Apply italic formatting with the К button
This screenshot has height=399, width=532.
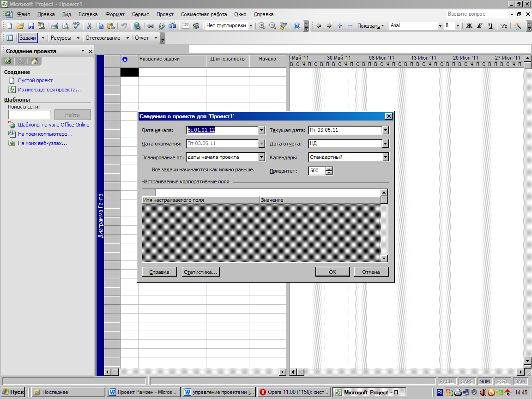click(x=480, y=26)
